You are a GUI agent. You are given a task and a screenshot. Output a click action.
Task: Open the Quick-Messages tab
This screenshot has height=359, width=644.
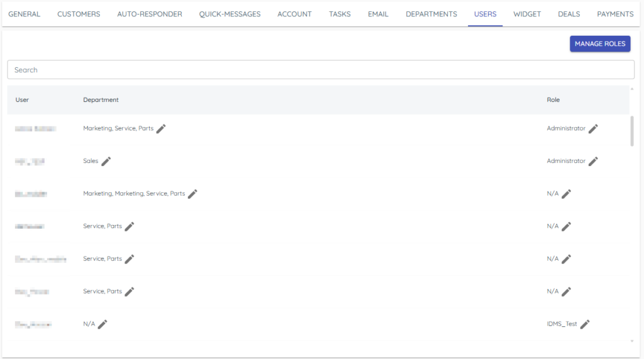click(x=230, y=14)
